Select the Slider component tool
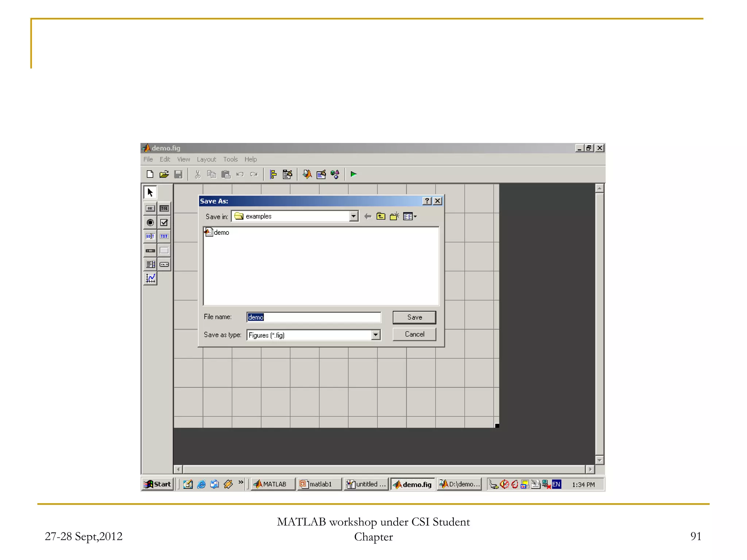Image resolution: width=747 pixels, height=560 pixels. pos(150,250)
